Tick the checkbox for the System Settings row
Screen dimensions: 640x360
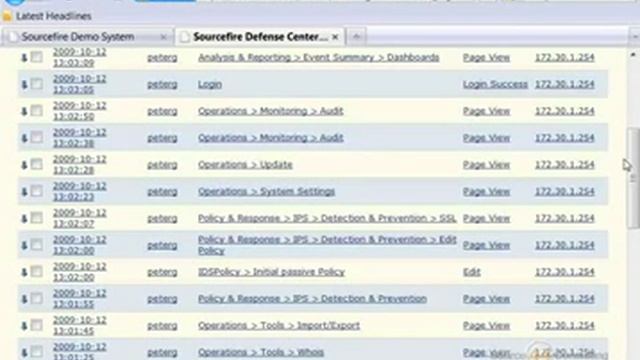(37, 191)
